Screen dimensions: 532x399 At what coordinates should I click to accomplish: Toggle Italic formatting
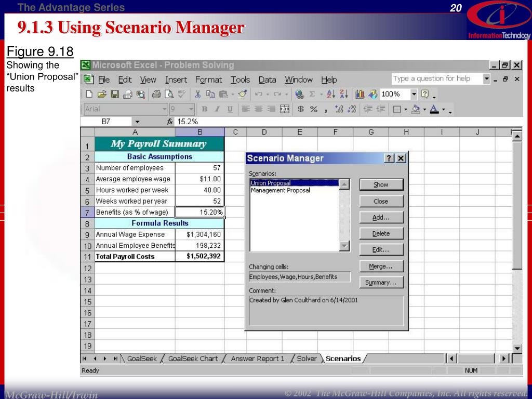217,109
